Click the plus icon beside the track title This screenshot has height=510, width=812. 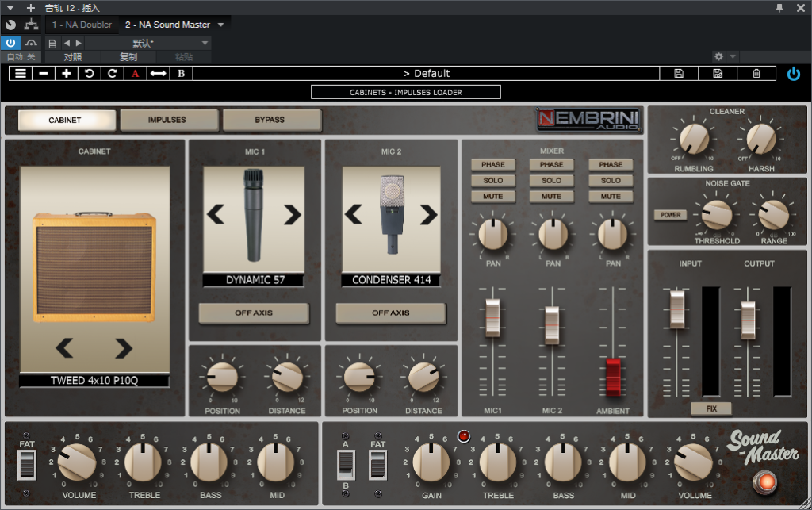[31, 8]
